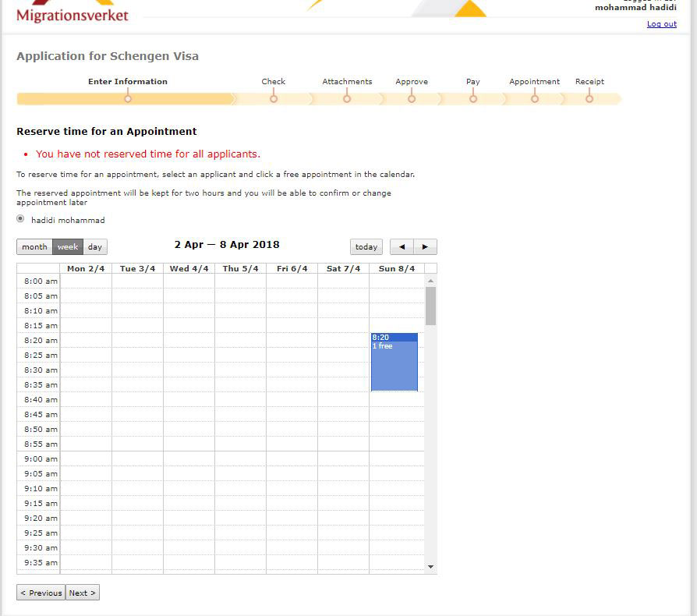Switch calendar to day view
Image resolution: width=697 pixels, height=616 pixels.
pyautogui.click(x=95, y=247)
